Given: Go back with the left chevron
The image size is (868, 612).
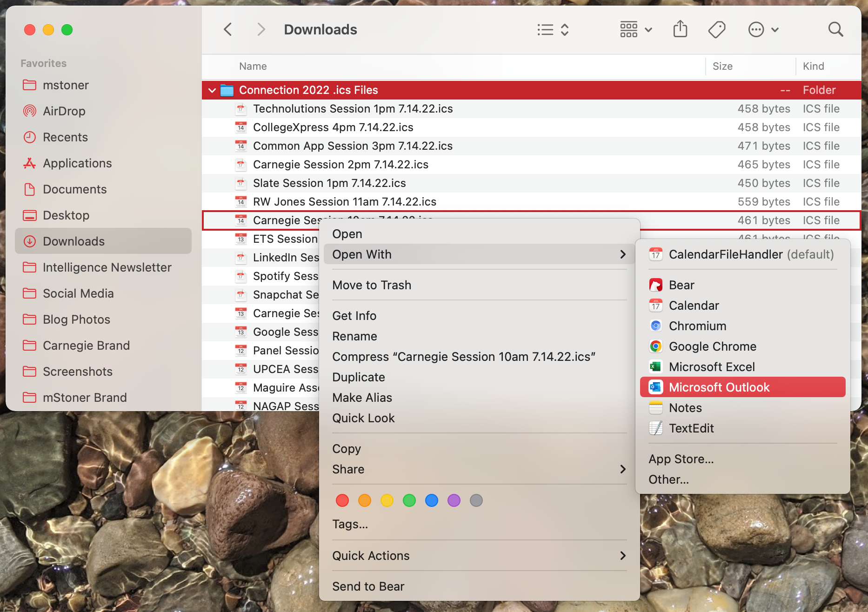Looking at the screenshot, I should pos(227,30).
